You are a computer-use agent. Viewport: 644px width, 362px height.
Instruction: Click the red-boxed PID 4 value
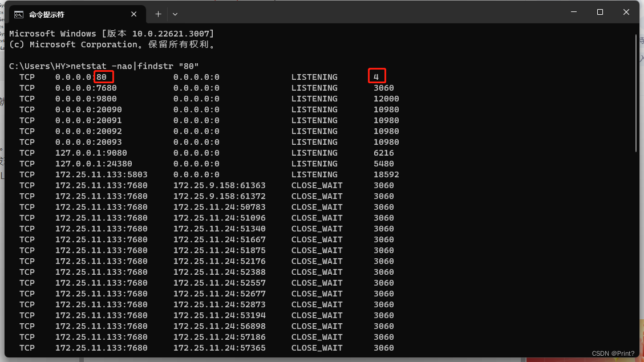376,77
